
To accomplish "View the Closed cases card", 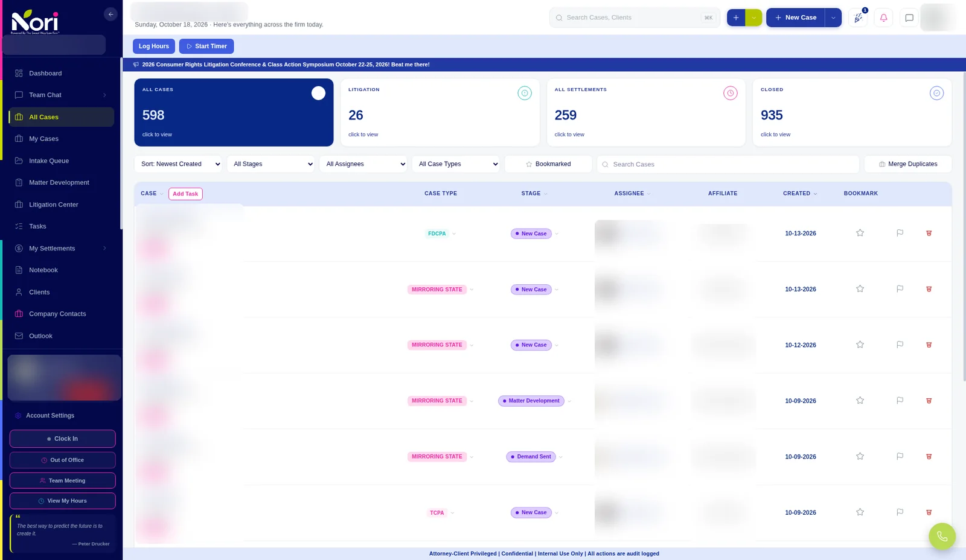I will (852, 112).
